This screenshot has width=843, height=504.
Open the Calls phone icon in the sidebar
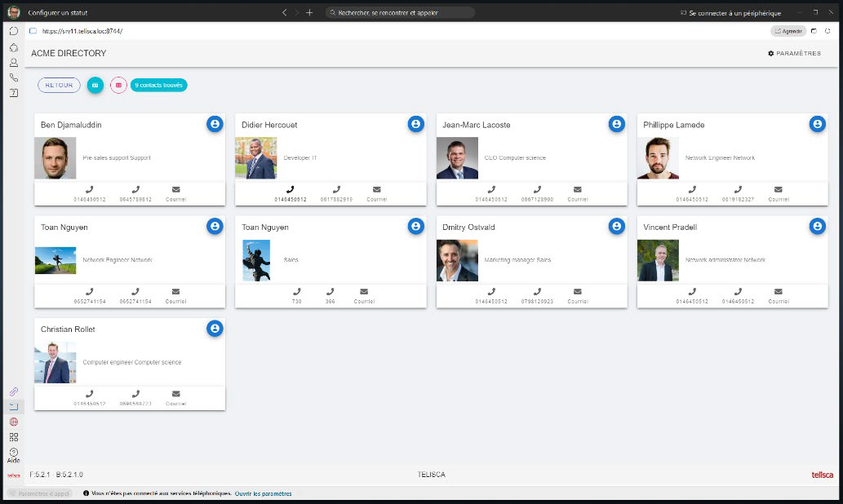14,77
